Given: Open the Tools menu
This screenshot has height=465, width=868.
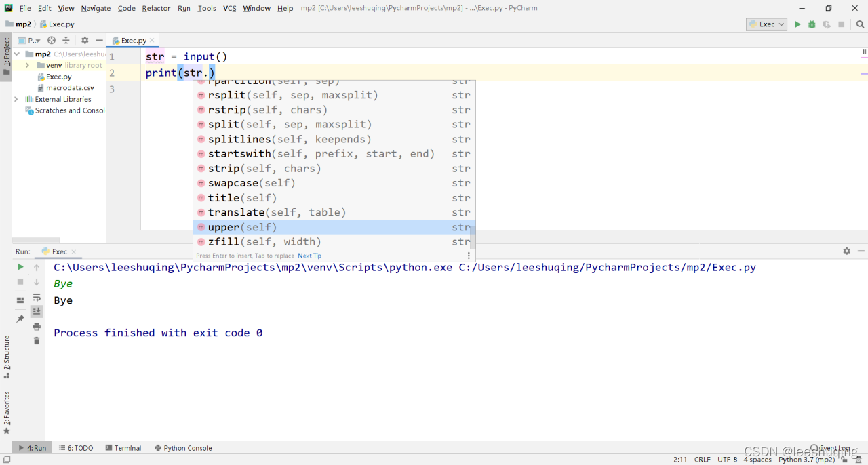Looking at the screenshot, I should point(207,8).
